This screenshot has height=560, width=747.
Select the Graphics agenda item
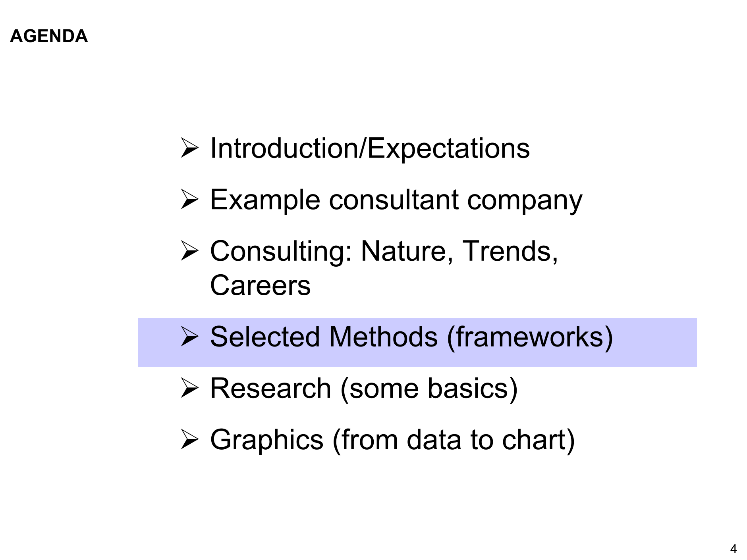pyautogui.click(x=266, y=440)
